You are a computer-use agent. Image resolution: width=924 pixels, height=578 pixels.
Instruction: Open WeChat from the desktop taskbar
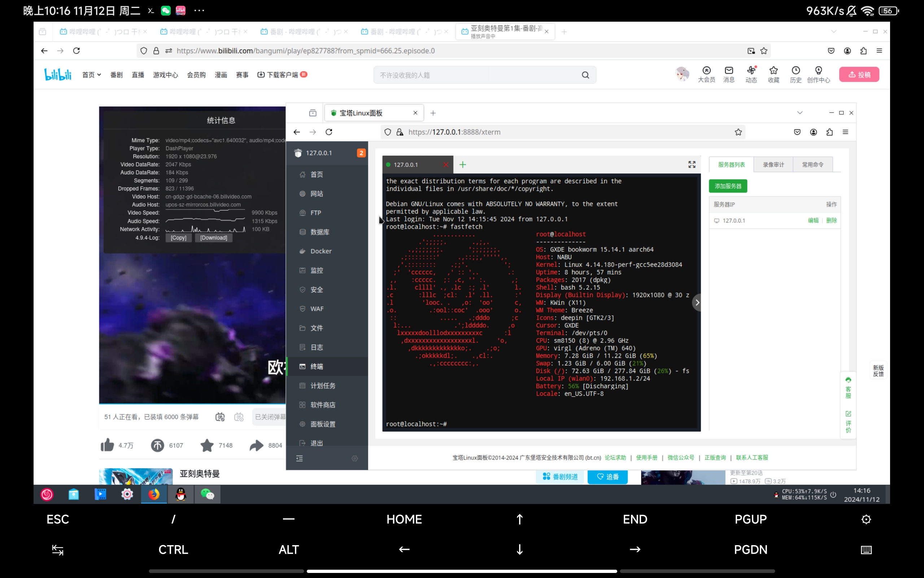tap(207, 494)
